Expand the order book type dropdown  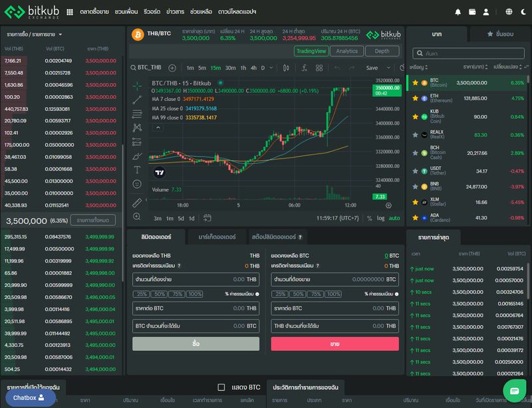pyautogui.click(x=60, y=34)
